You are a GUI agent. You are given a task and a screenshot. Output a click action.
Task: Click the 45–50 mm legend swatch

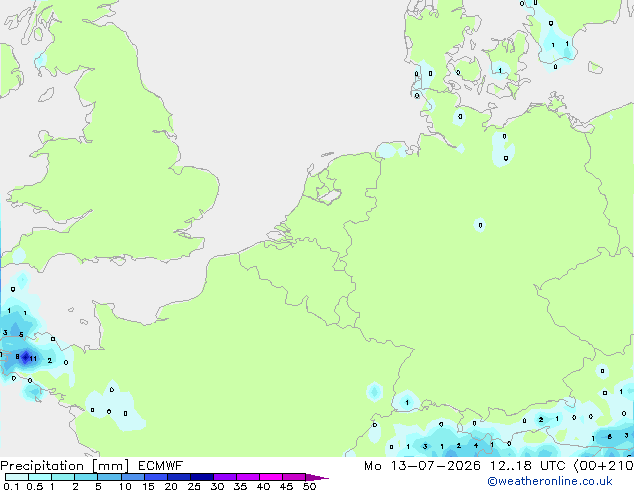[294, 477]
